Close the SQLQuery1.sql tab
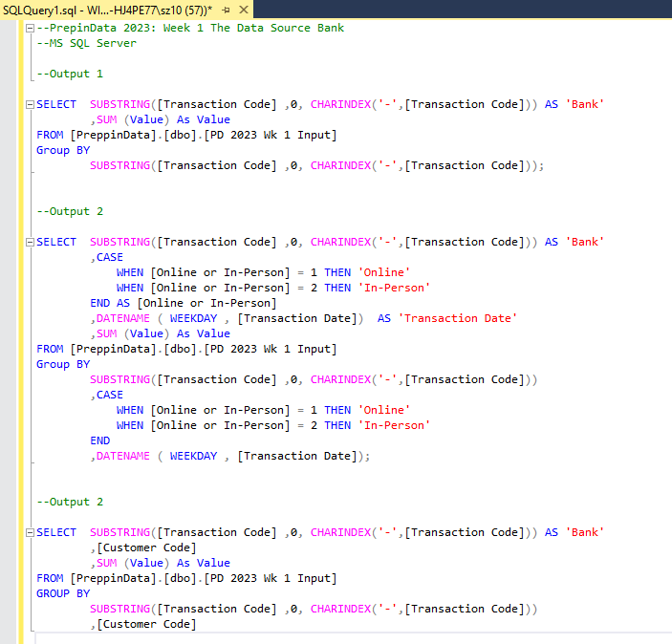 coord(244,10)
